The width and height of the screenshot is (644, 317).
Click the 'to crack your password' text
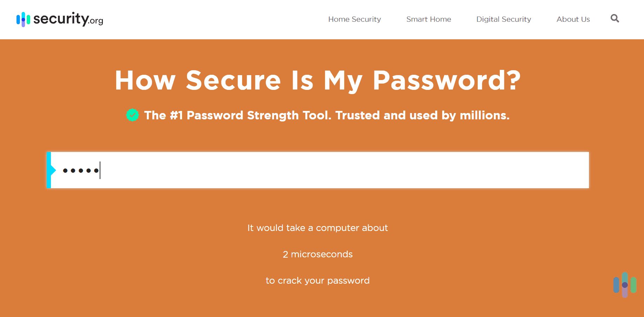(x=318, y=280)
